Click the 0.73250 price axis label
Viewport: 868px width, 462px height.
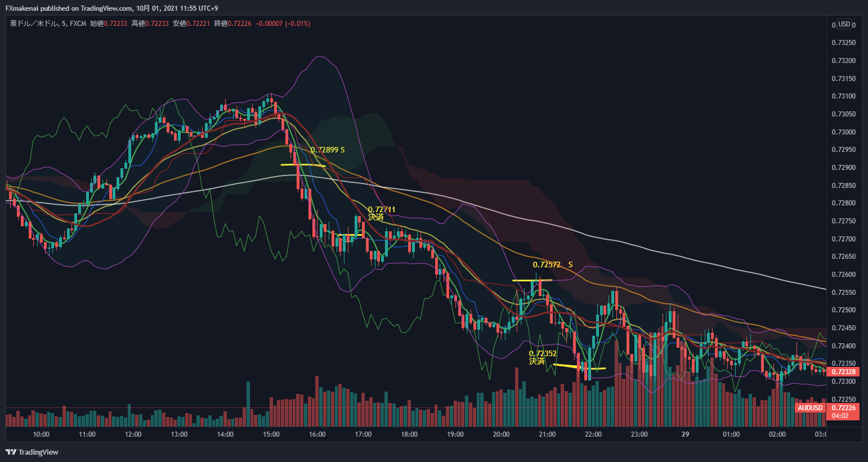pos(844,43)
